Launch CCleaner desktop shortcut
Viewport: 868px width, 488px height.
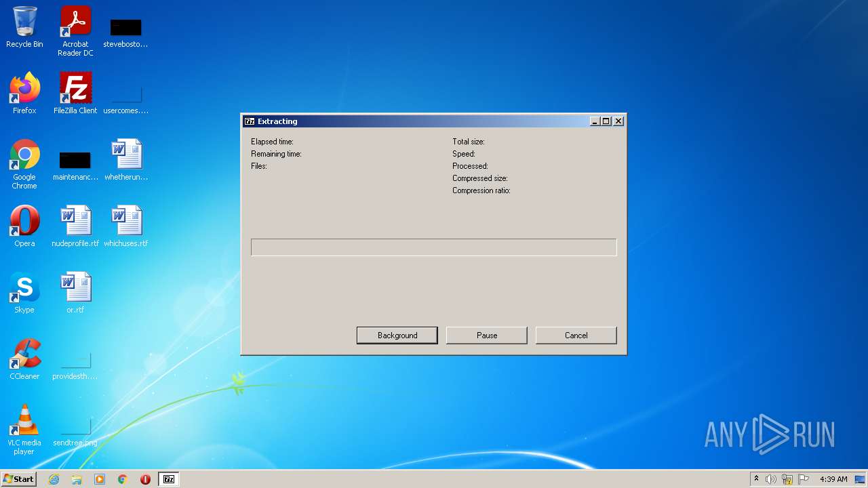tap(24, 359)
